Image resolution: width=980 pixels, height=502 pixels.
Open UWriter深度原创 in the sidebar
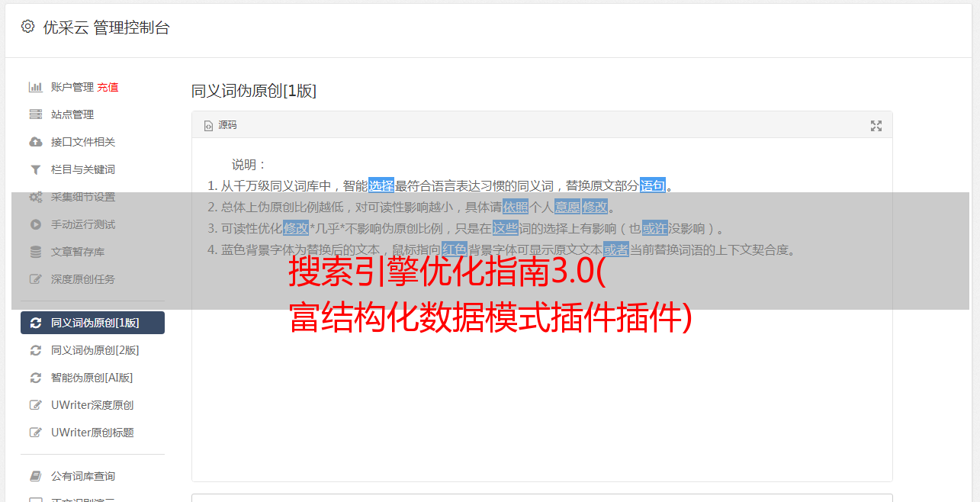click(x=92, y=405)
